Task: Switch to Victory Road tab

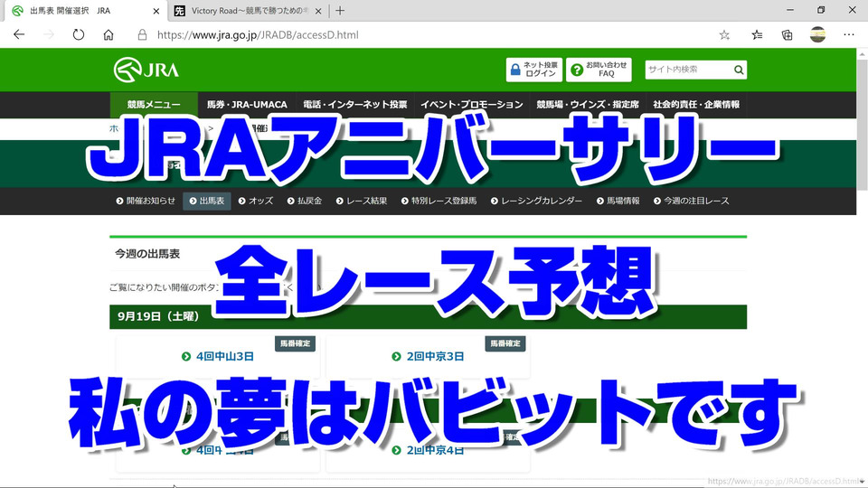Action: click(247, 11)
